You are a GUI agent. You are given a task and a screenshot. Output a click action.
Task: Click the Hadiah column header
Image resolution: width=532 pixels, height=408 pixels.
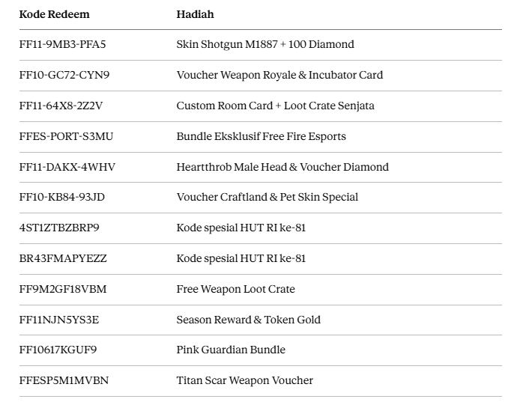195,14
